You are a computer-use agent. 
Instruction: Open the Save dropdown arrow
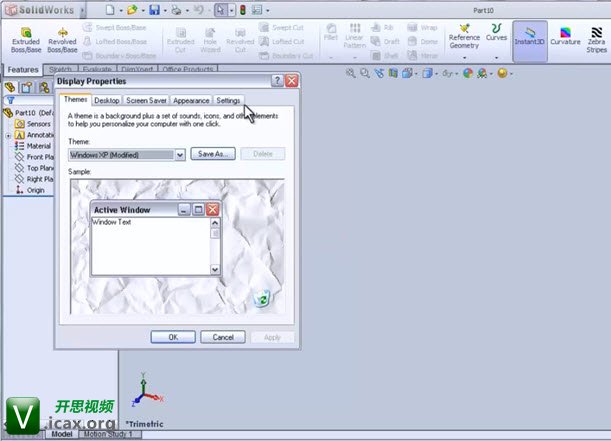165,11
